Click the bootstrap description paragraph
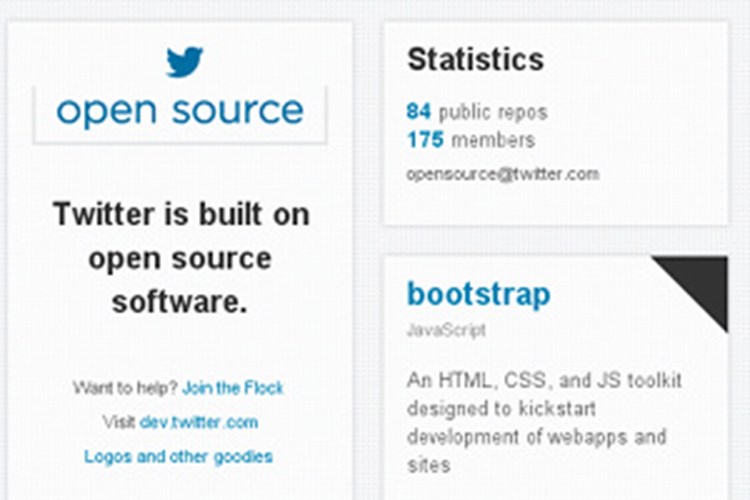The height and width of the screenshot is (500, 750). 544,422
